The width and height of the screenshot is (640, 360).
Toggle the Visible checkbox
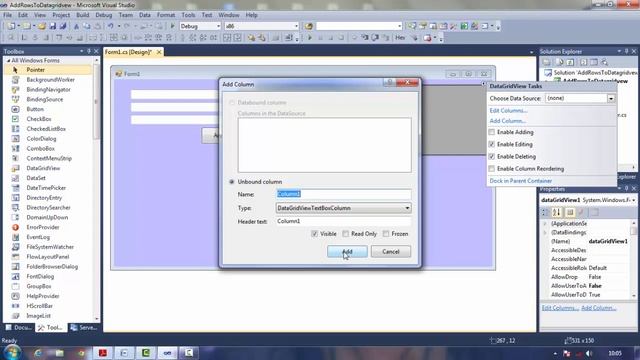(314, 234)
